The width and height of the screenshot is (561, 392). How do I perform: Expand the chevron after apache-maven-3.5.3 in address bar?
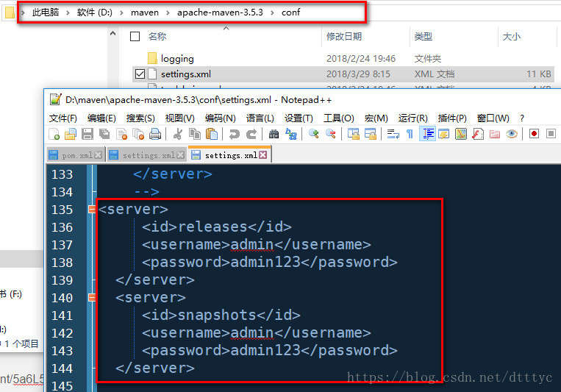coord(272,13)
